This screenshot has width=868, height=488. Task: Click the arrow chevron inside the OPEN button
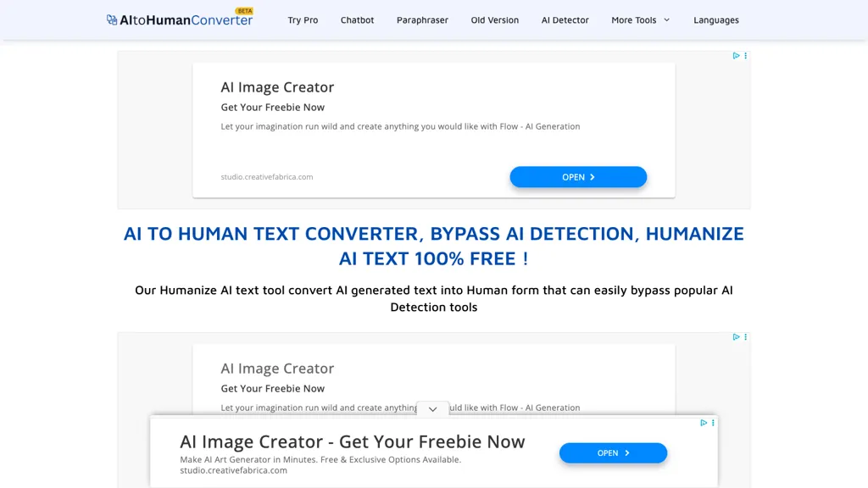click(591, 177)
